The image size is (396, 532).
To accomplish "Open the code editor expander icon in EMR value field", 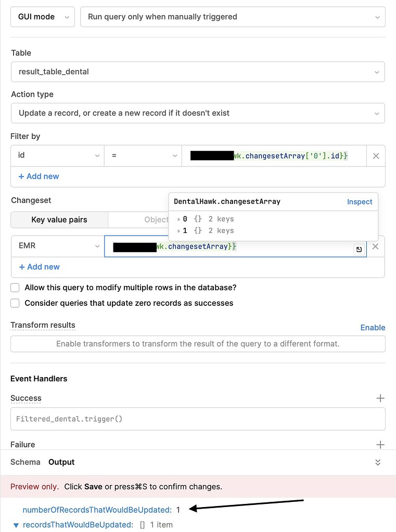I will point(359,250).
